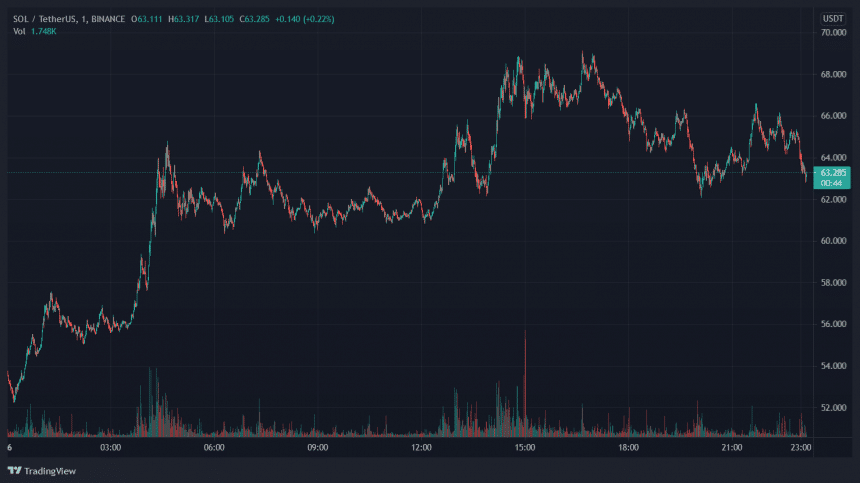This screenshot has width=860, height=483.
Task: Click the 12:00 time axis marker
Action: [x=421, y=448]
